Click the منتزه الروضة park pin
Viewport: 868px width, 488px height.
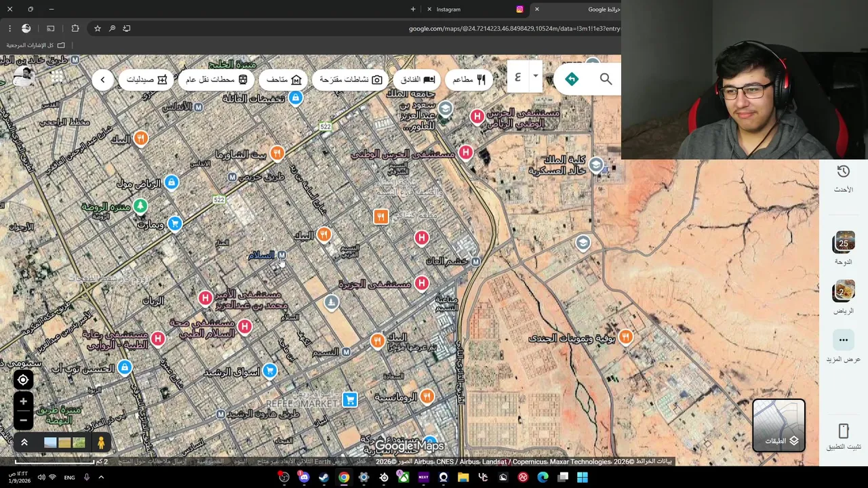click(x=140, y=205)
